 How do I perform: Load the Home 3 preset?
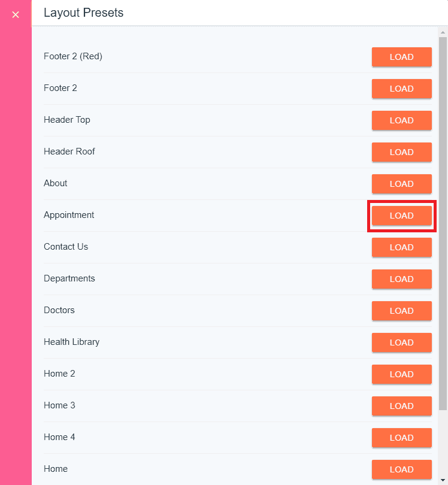(401, 406)
